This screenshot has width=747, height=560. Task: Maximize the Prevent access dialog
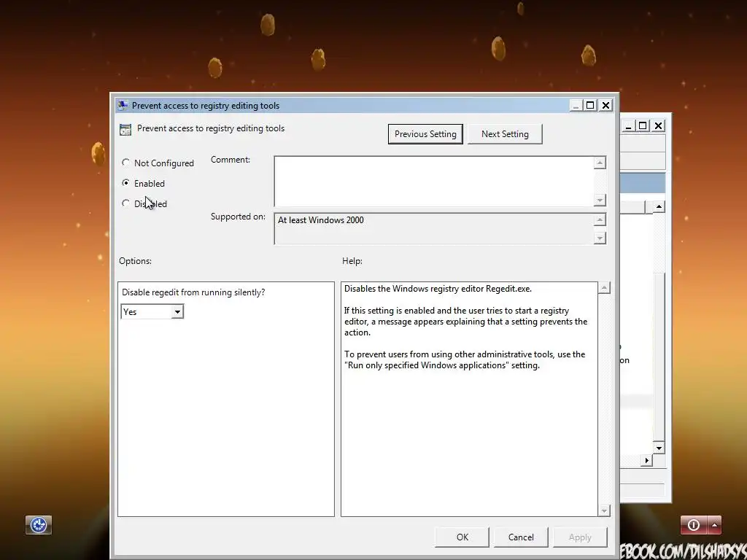[590, 105]
